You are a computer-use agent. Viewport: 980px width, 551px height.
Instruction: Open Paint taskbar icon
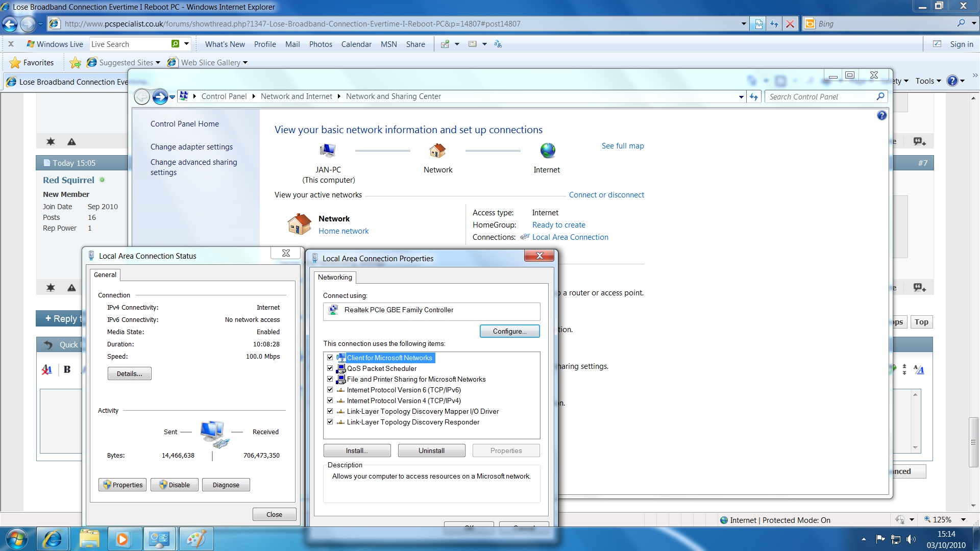click(x=196, y=539)
